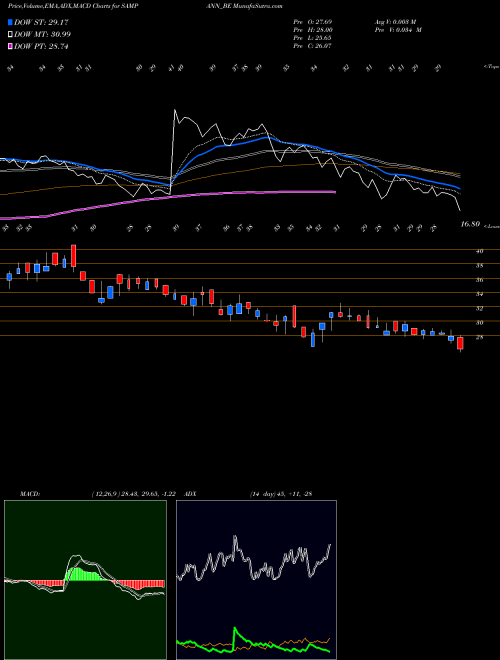Click the 'Avg V: 0.003 M' volume text
Viewport: 500px width, 660px height.
point(397,22)
